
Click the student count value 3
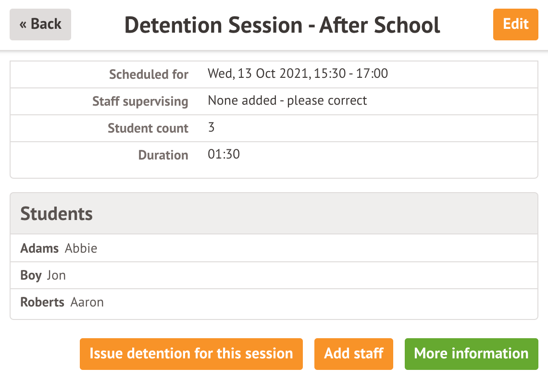(x=212, y=128)
